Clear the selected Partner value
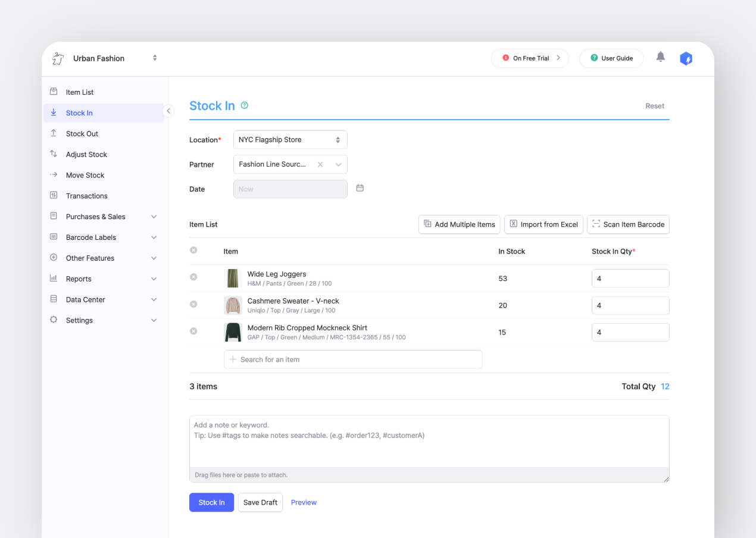The image size is (756, 538). 320,164
